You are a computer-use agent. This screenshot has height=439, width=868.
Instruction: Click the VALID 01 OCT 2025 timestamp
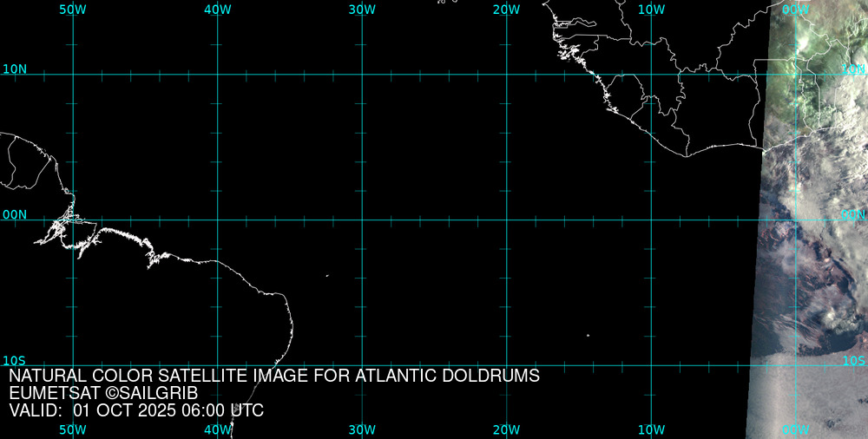click(136, 410)
